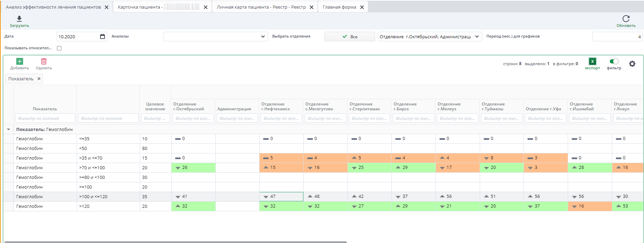Click Отделение г.Туймазы column header
The image size is (644, 243).
493,107
